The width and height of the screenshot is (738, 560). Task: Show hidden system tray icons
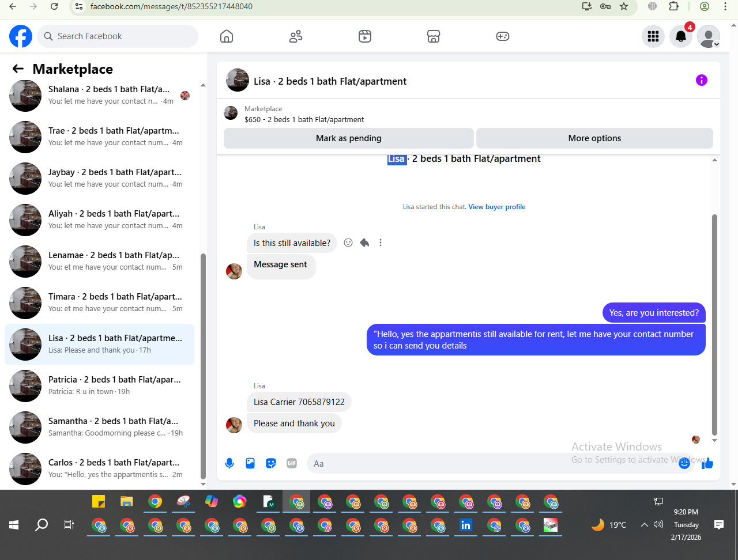645,525
